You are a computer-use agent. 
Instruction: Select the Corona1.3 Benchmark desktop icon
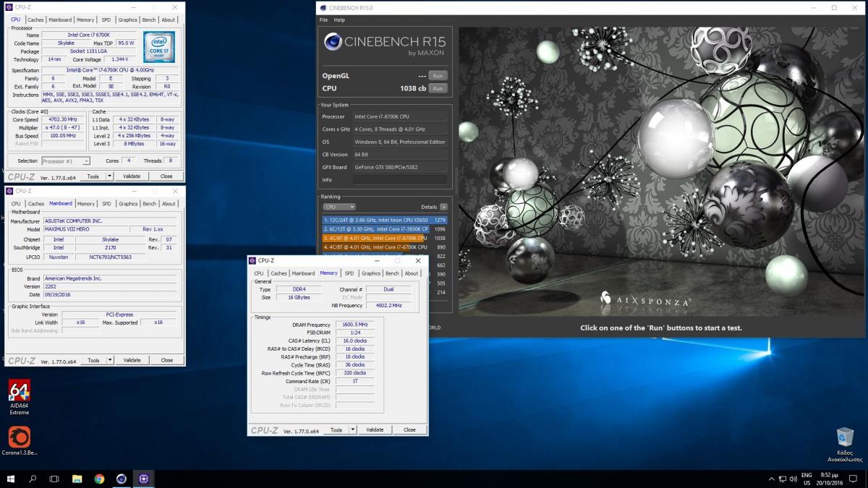pyautogui.click(x=20, y=441)
